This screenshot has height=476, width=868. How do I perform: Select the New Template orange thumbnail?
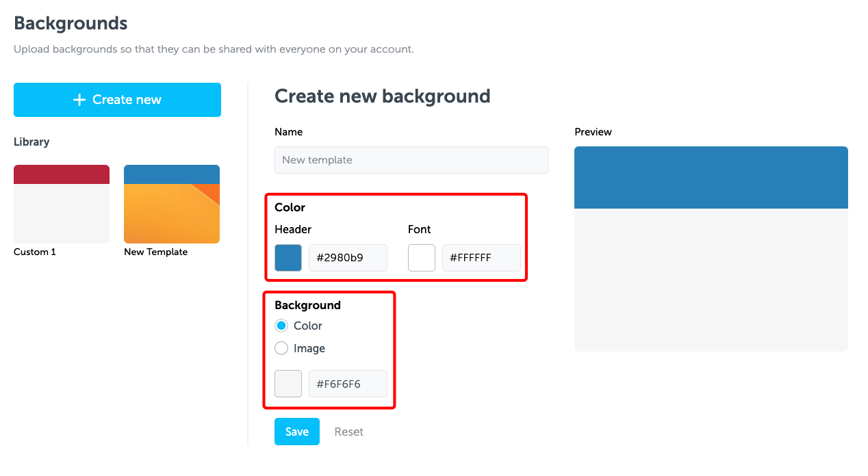(x=171, y=204)
